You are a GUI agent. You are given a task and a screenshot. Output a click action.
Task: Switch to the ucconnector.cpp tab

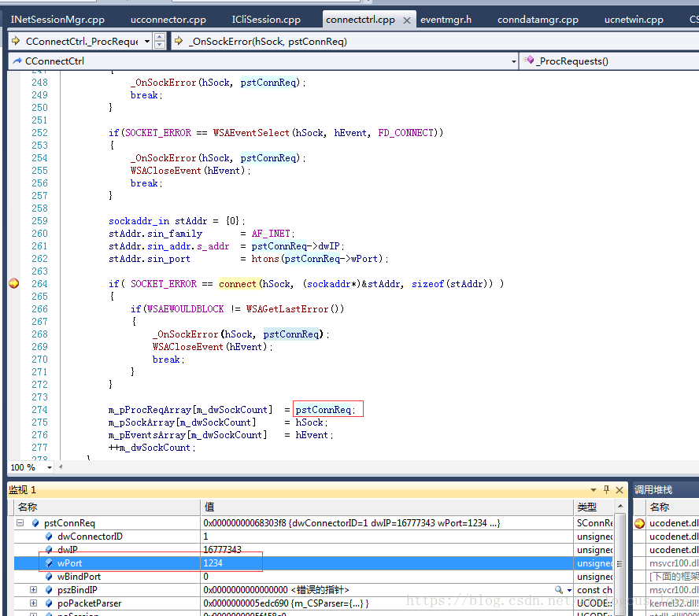tap(168, 19)
